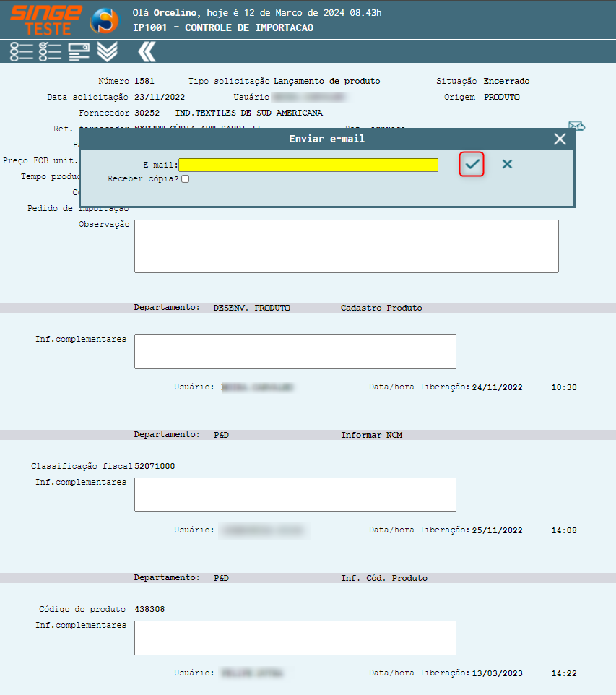Click the yellow E-mail input field
616x695 pixels.
308,165
